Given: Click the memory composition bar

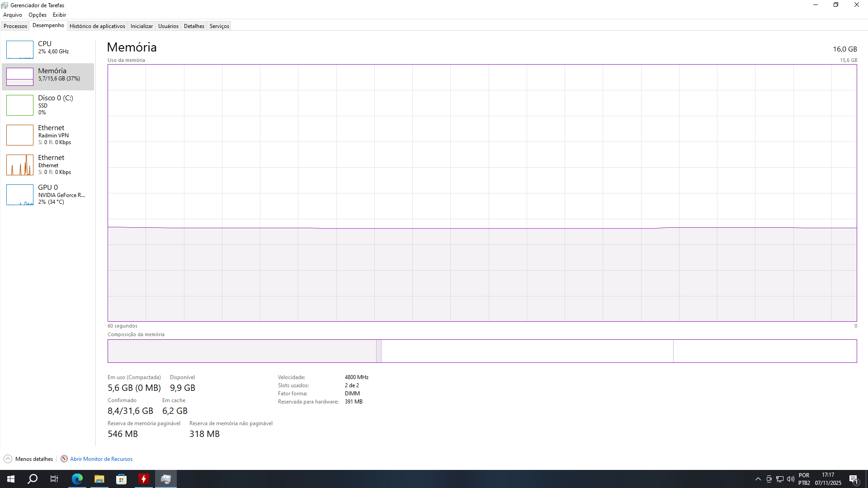Looking at the screenshot, I should (x=482, y=351).
